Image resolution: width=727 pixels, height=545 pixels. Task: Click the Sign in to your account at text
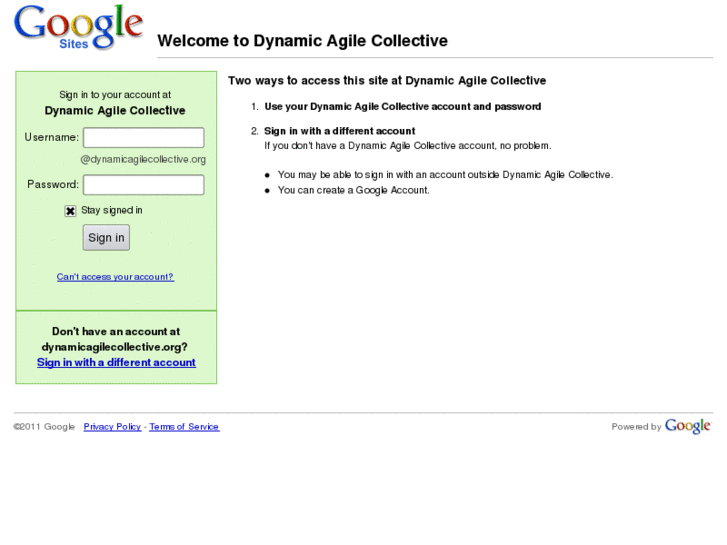(x=115, y=95)
